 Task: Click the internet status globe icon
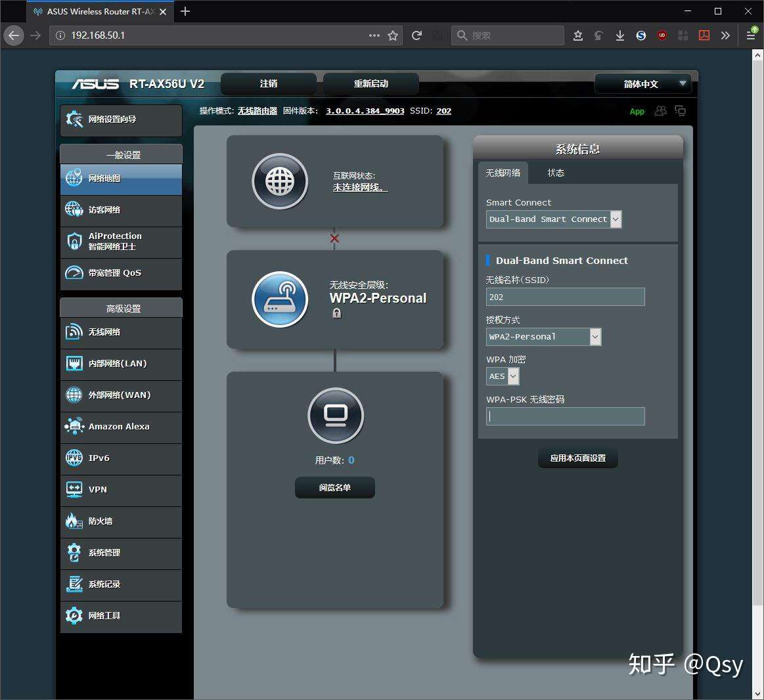click(x=280, y=181)
